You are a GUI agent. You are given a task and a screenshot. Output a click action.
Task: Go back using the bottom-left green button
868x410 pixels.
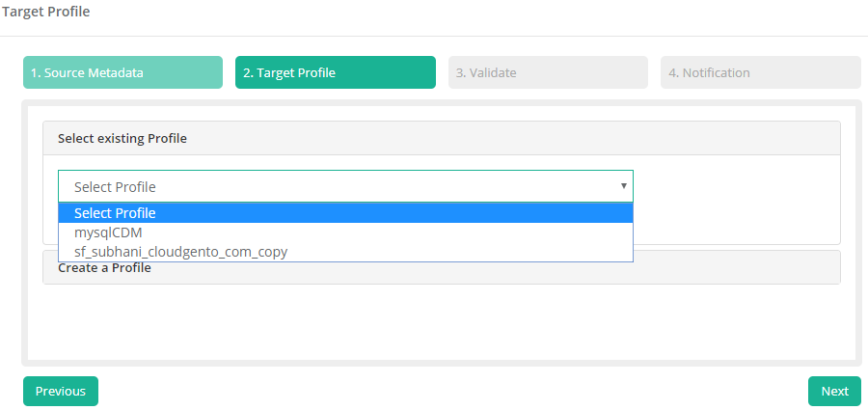point(61,391)
